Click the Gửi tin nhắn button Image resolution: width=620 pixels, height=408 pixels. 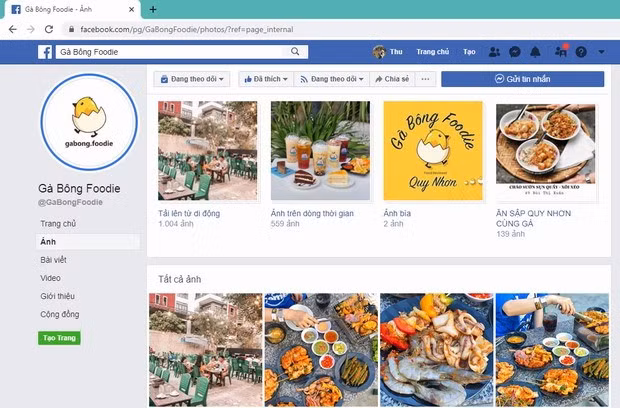522,79
